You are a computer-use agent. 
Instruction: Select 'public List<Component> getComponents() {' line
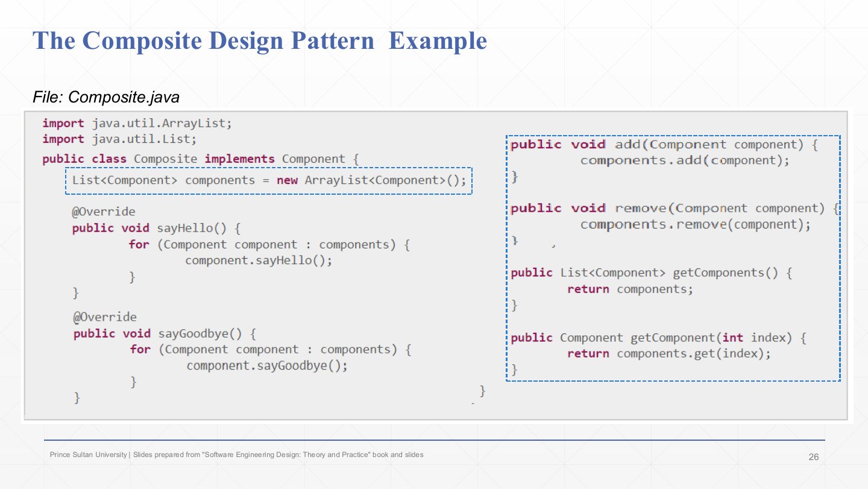tap(651, 273)
